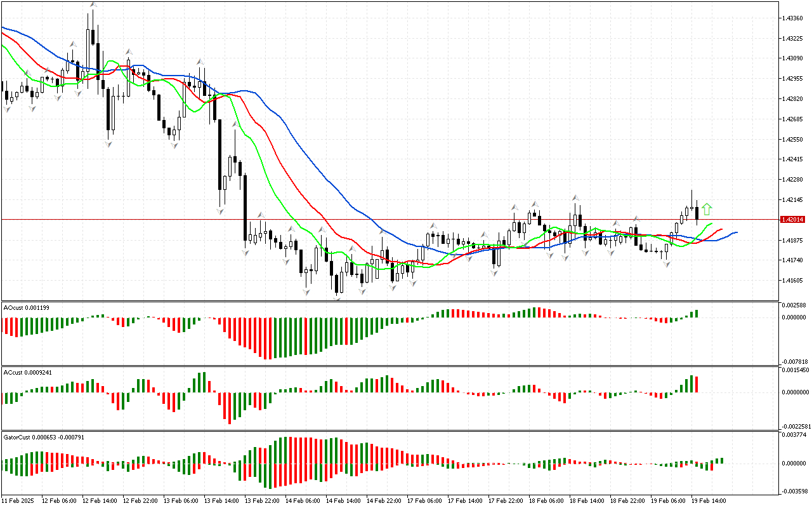
Task: Click the 1.42550 price scale label
Action: pyautogui.click(x=794, y=139)
